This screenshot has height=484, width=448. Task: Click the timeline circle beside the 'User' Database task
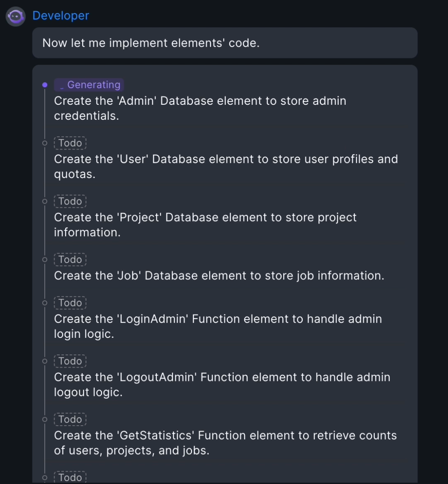click(45, 143)
